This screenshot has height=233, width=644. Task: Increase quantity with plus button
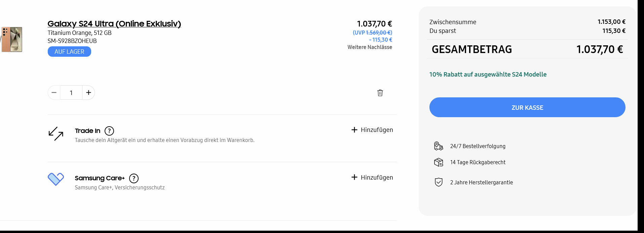88,93
